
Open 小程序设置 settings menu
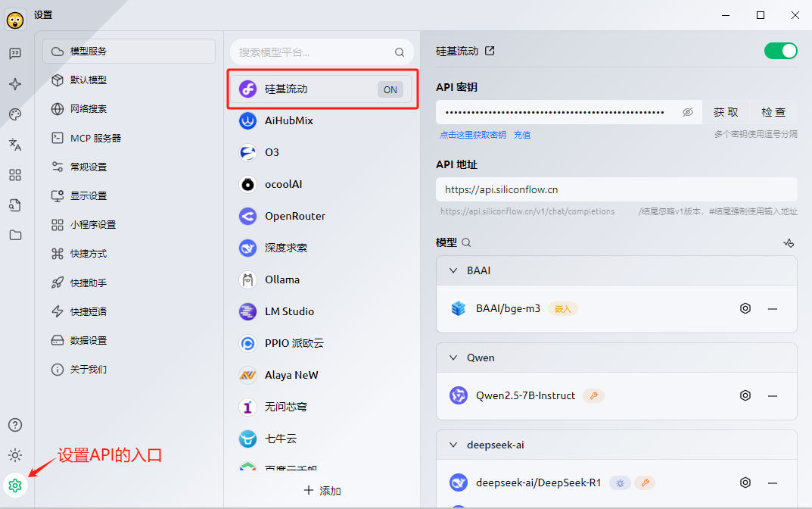tap(129, 224)
